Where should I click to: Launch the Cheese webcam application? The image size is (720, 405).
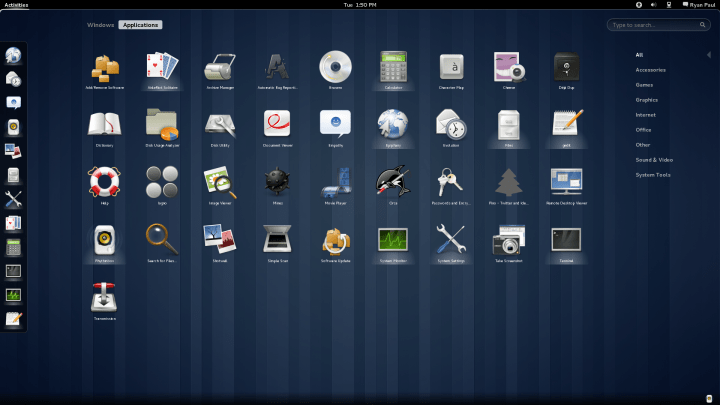click(509, 67)
